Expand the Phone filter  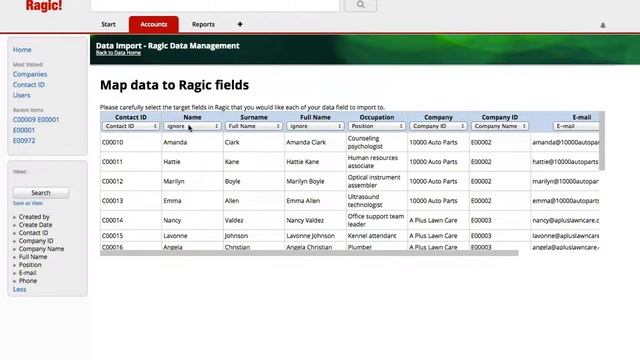pyautogui.click(x=28, y=281)
